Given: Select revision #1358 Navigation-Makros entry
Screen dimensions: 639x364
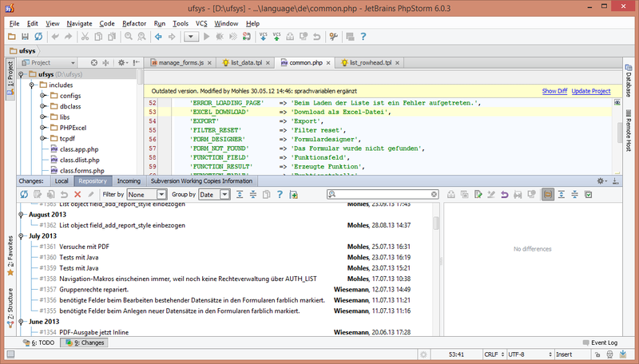Looking at the screenshot, I should point(225,279).
